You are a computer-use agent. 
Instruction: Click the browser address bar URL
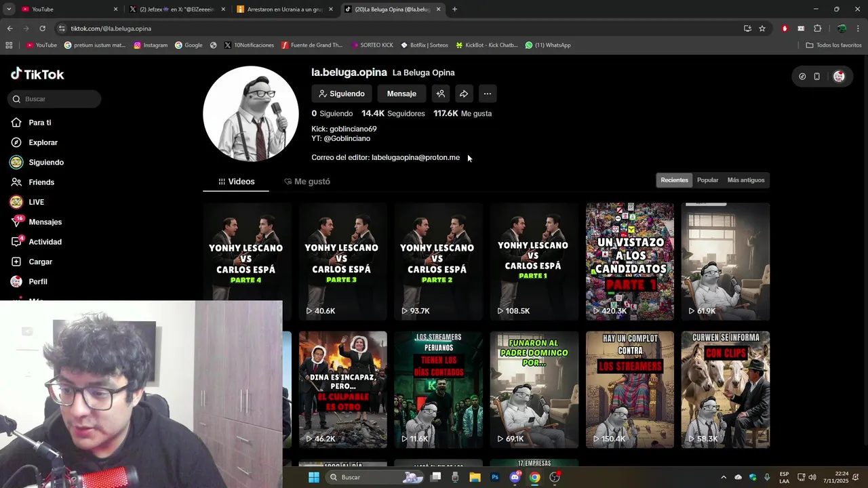click(x=111, y=28)
